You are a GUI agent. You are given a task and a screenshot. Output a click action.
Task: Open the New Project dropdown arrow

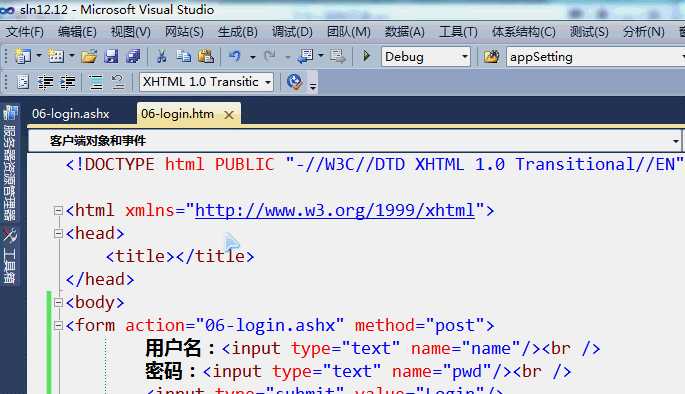coord(39,56)
